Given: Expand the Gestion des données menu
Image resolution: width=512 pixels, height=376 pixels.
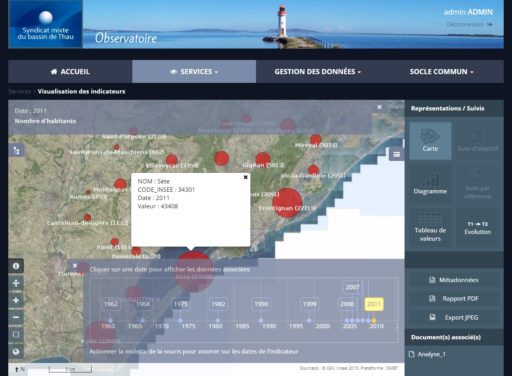Looking at the screenshot, I should click(318, 71).
